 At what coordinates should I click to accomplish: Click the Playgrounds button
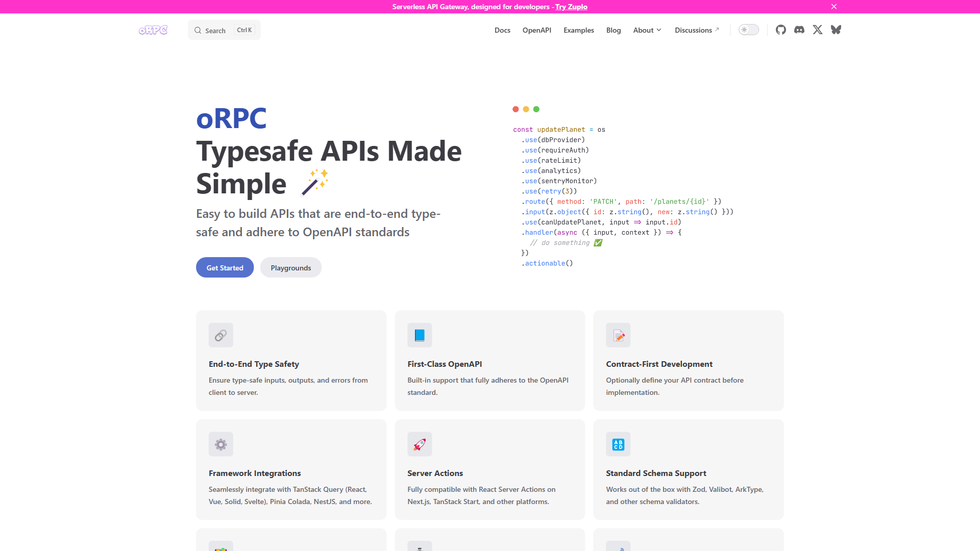[290, 267]
